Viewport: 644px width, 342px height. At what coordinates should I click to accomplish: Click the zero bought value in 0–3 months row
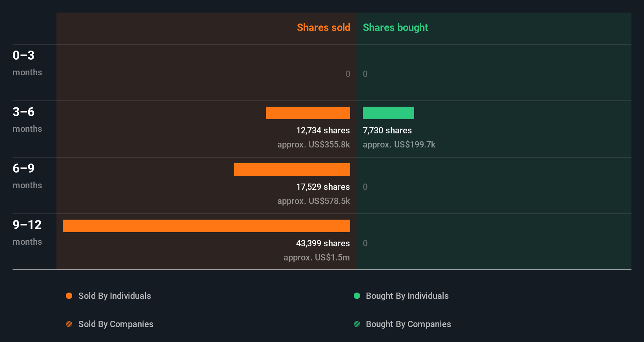click(365, 74)
